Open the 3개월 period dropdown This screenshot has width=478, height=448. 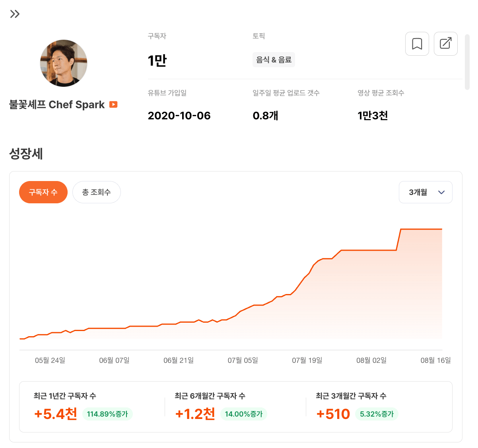pos(426,192)
